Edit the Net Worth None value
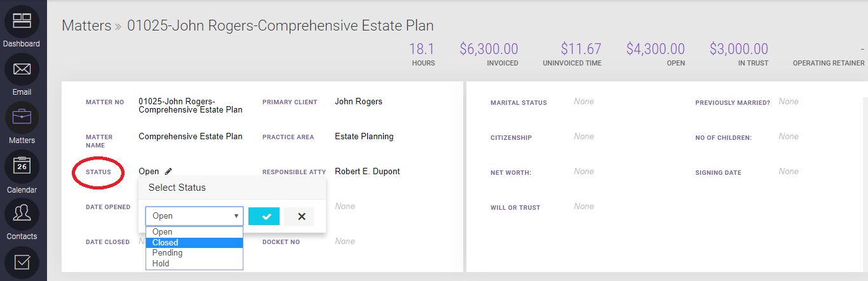This screenshot has height=281, width=868. pyautogui.click(x=583, y=172)
